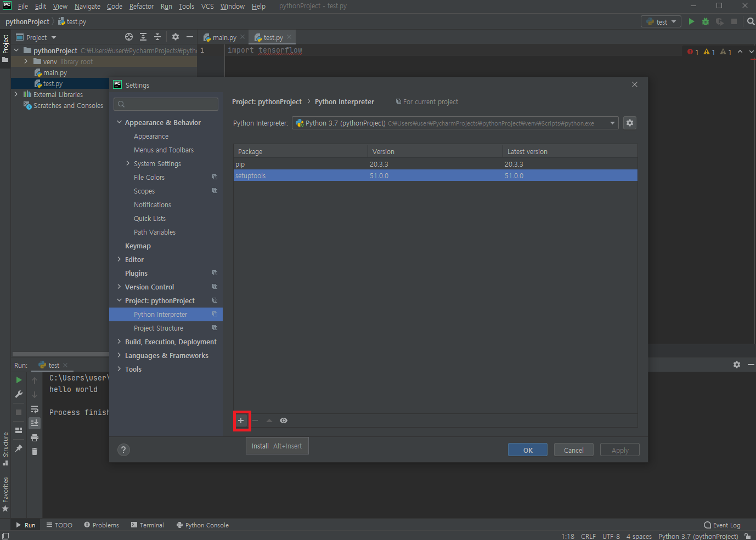Select setuptools package row
This screenshot has width=756, height=540.
tap(436, 175)
